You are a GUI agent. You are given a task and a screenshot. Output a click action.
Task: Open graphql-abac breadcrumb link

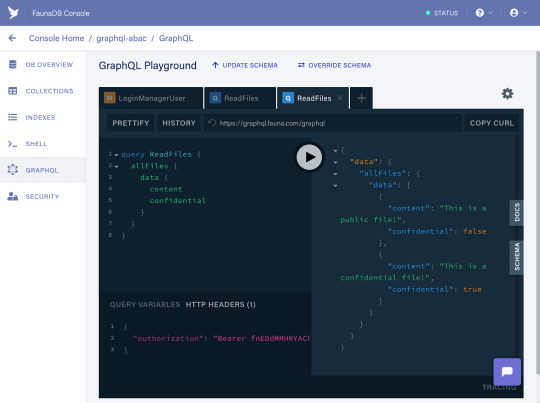coord(121,38)
